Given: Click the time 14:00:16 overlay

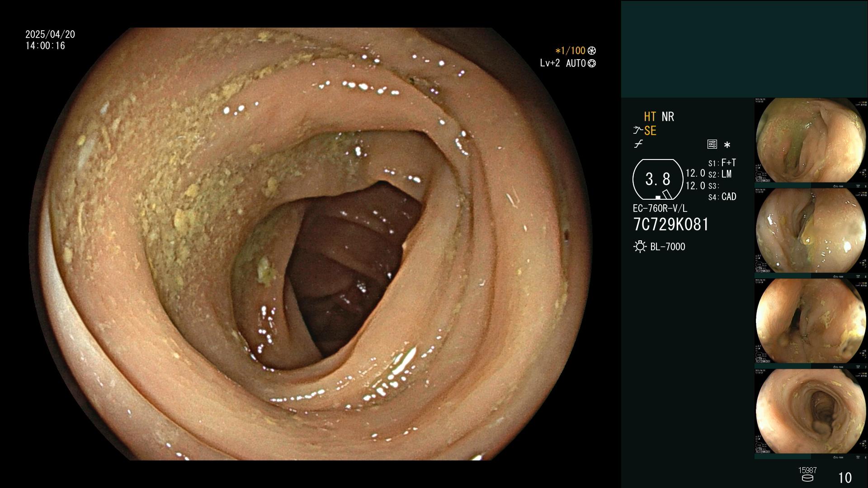Looking at the screenshot, I should tap(45, 46).
